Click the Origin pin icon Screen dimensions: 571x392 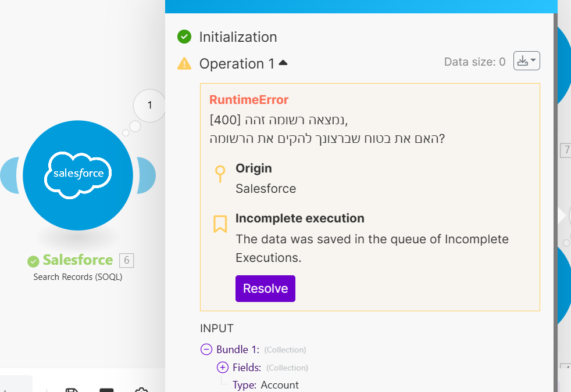click(220, 173)
